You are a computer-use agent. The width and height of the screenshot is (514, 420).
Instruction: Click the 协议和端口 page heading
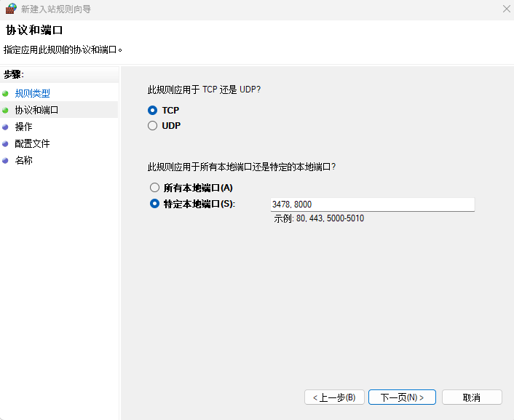(34, 30)
